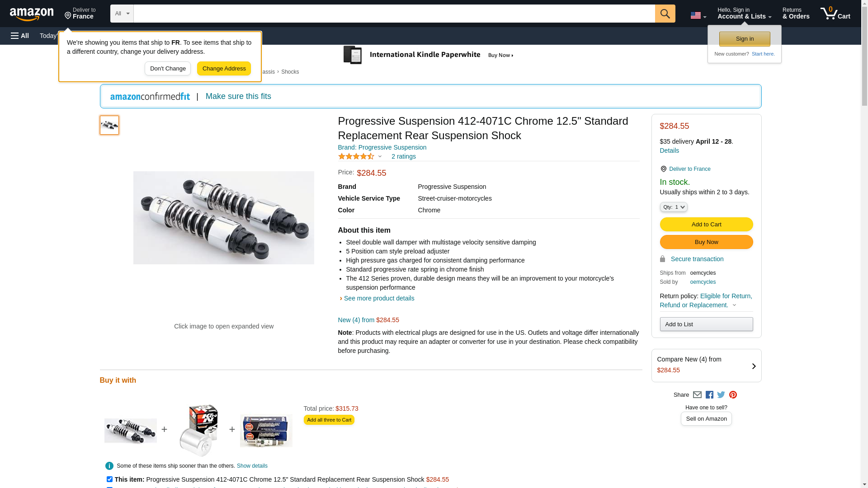Open the cart icon

point(835,14)
